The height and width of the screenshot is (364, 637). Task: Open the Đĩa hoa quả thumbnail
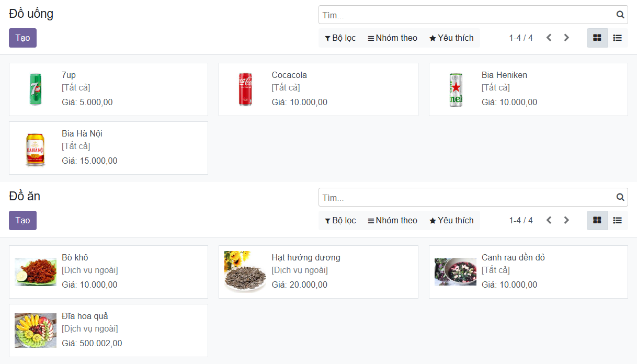tap(36, 331)
